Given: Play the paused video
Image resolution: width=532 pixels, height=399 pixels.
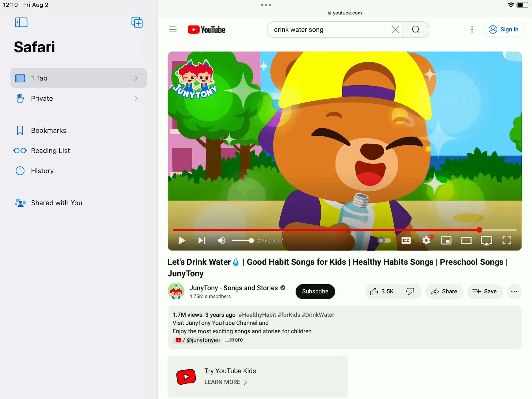Looking at the screenshot, I should coord(182,241).
